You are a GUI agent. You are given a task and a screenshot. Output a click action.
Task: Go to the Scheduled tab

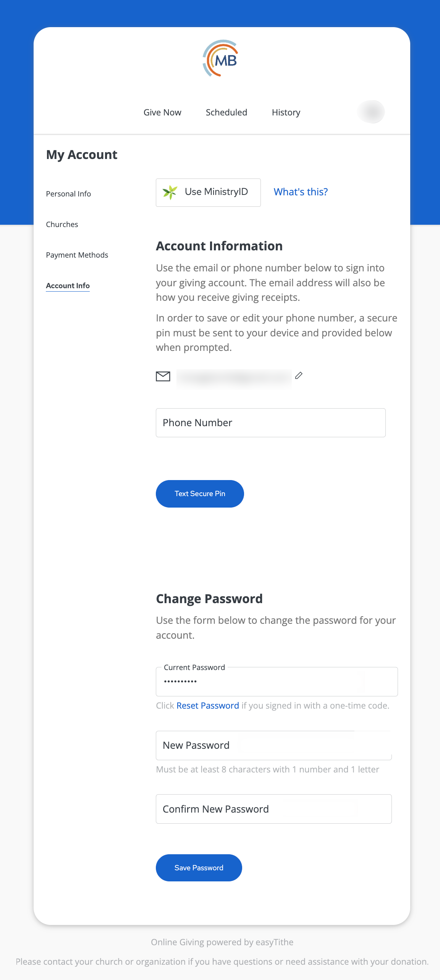pos(226,112)
